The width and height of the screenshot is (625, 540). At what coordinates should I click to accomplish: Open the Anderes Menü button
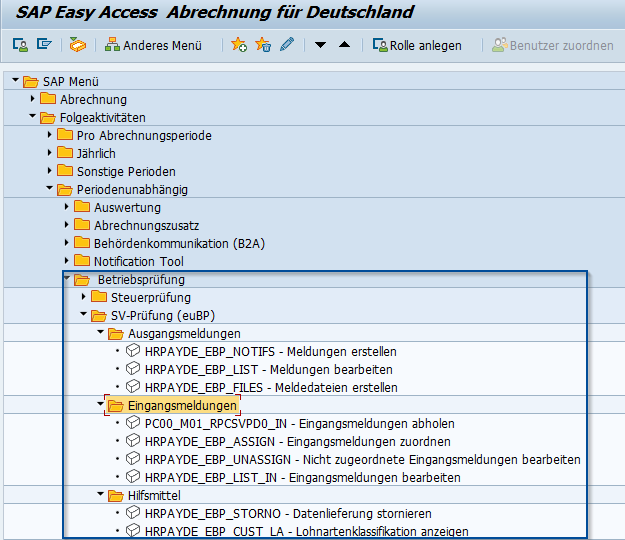[153, 45]
